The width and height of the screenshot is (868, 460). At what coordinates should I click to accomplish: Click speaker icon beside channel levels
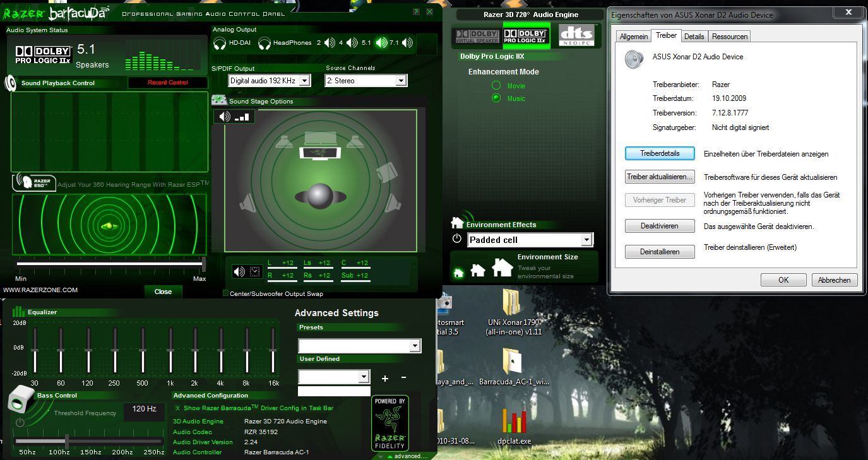click(x=239, y=272)
